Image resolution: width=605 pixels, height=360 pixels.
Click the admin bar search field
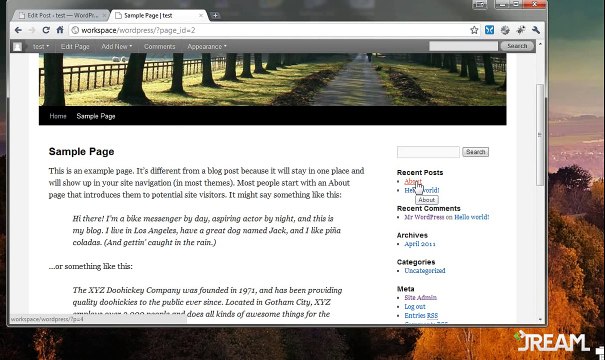coord(463,46)
